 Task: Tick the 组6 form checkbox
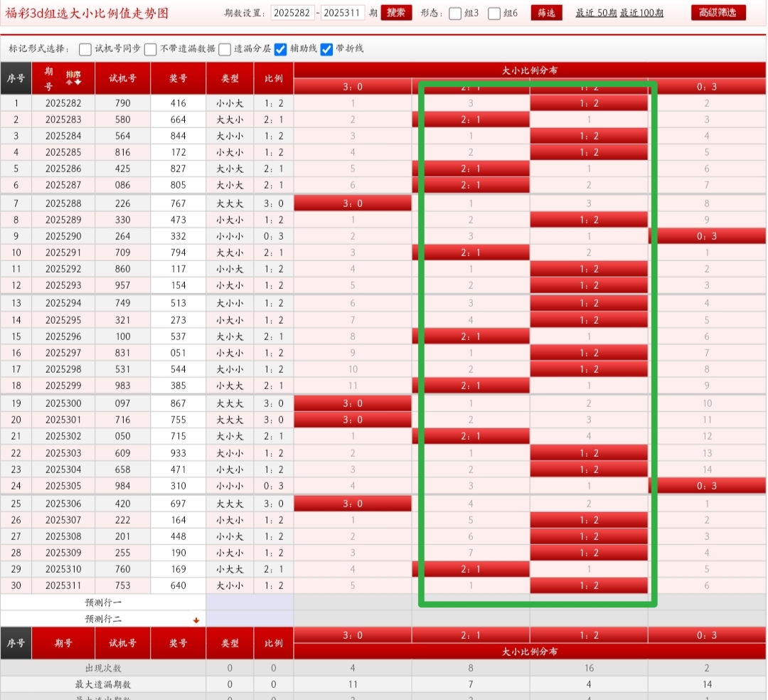[x=495, y=14]
